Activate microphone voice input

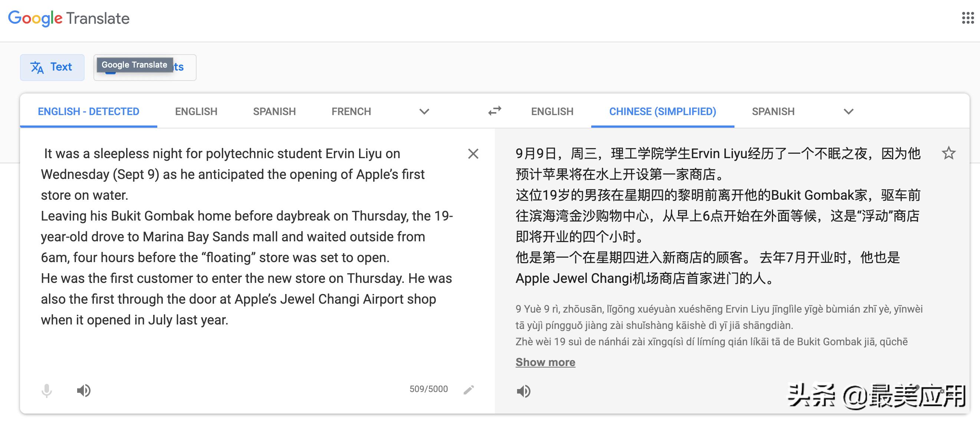46,391
